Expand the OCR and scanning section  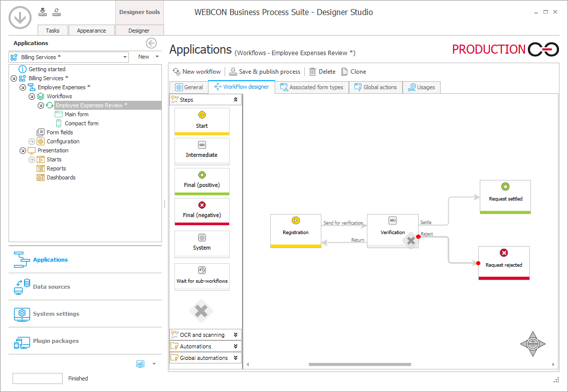point(236,335)
